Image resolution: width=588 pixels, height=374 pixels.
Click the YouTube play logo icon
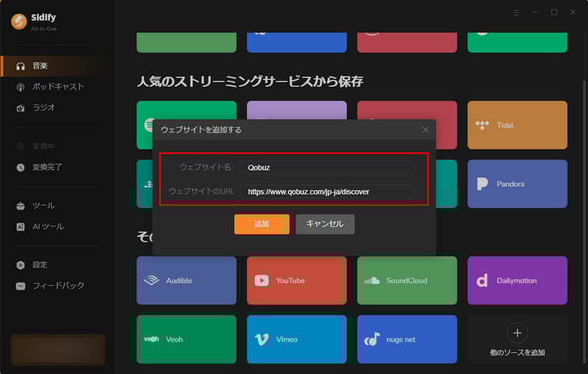point(262,280)
